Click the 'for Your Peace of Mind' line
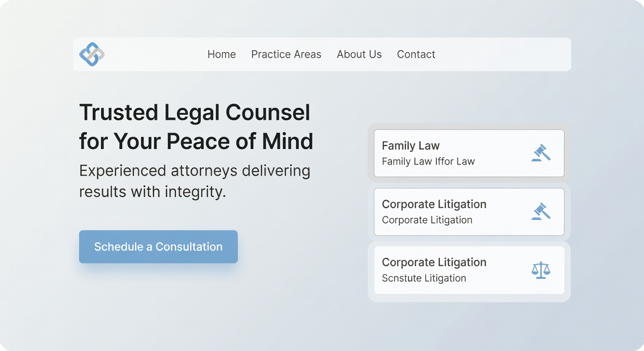Viewport: 644px width, 351px height. pos(196,141)
